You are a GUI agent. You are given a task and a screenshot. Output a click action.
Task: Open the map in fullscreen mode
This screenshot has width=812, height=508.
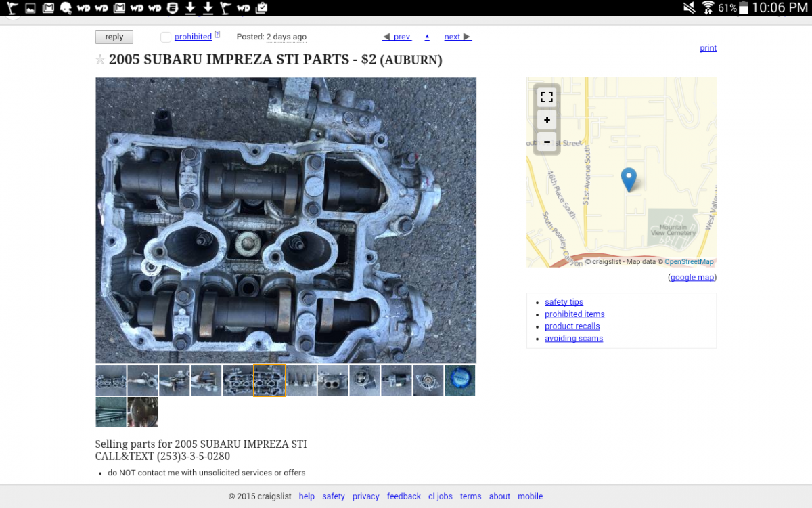547,97
